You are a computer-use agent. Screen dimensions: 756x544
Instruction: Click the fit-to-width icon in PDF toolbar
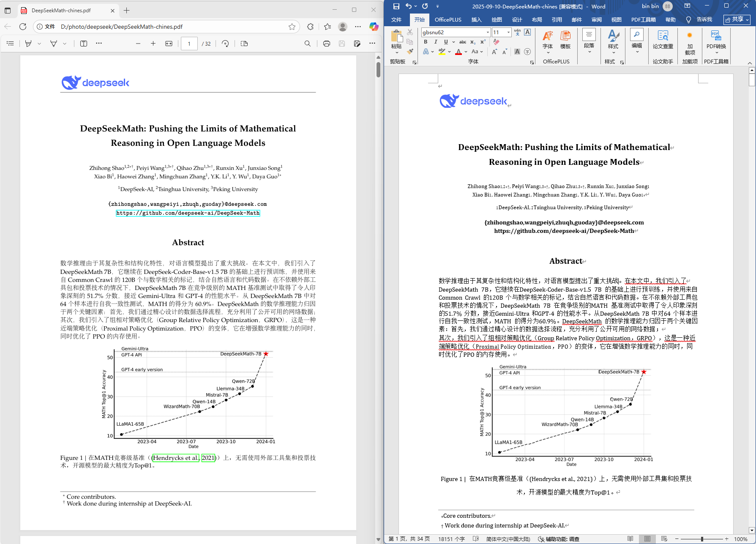[169, 44]
